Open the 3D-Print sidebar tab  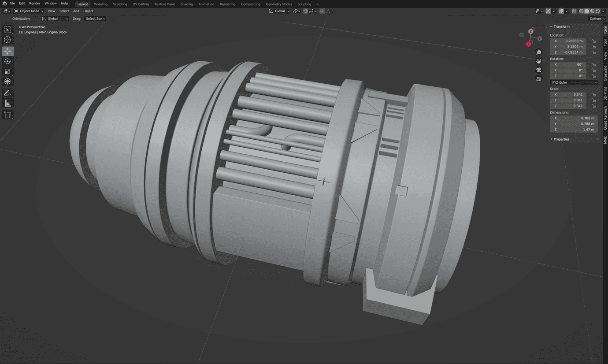(x=605, y=93)
